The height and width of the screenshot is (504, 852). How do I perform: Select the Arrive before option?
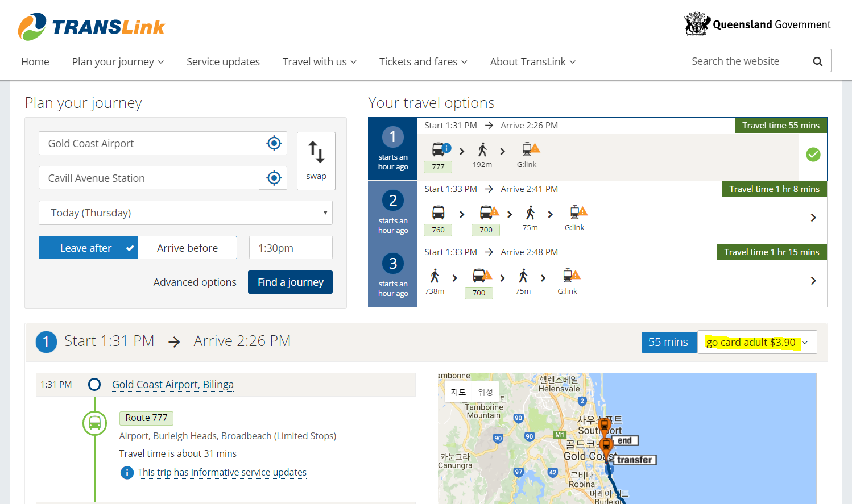tap(187, 248)
